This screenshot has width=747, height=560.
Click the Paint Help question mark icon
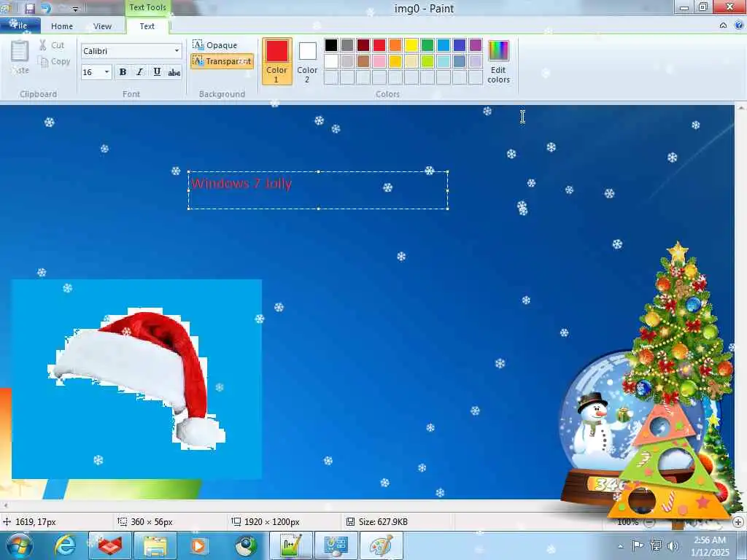[739, 26]
